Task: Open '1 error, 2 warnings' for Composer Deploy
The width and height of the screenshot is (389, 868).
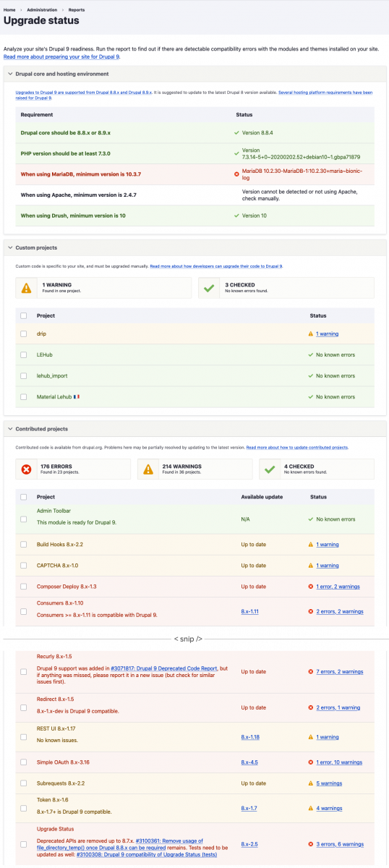Action: pyautogui.click(x=338, y=586)
